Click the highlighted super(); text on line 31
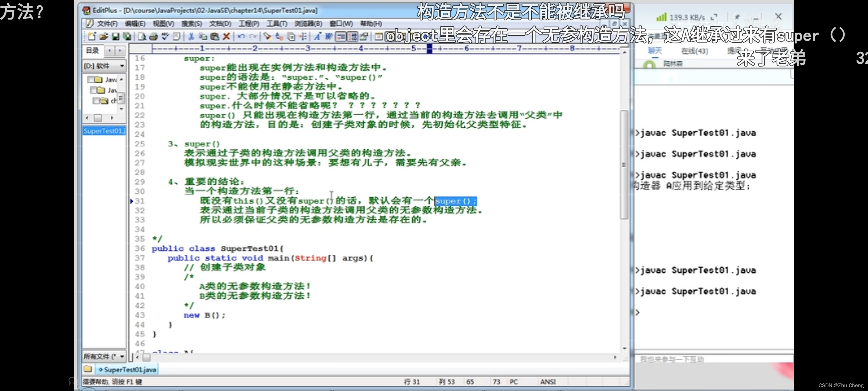The width and height of the screenshot is (868, 391). [456, 201]
